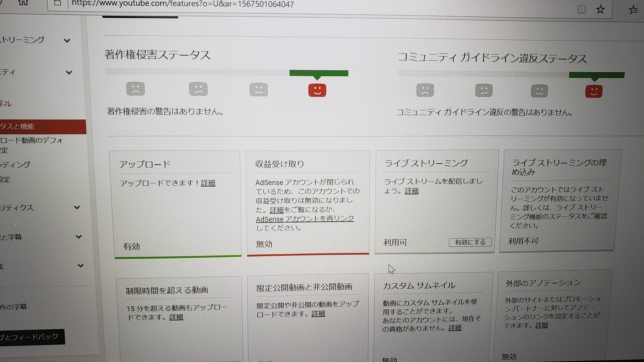Click the sad face community guidelines icon
Screen dimensions: 644x362
tap(425, 90)
